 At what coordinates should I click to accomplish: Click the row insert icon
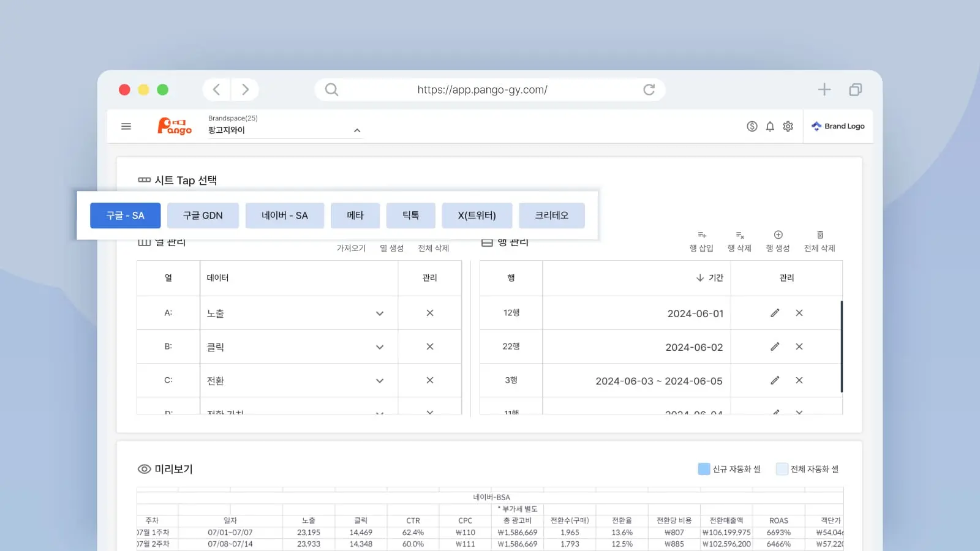(702, 235)
